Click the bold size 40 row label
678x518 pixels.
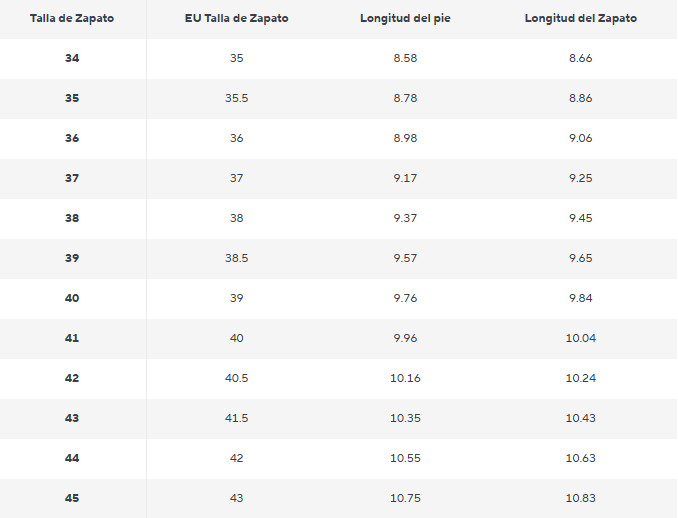point(72,298)
